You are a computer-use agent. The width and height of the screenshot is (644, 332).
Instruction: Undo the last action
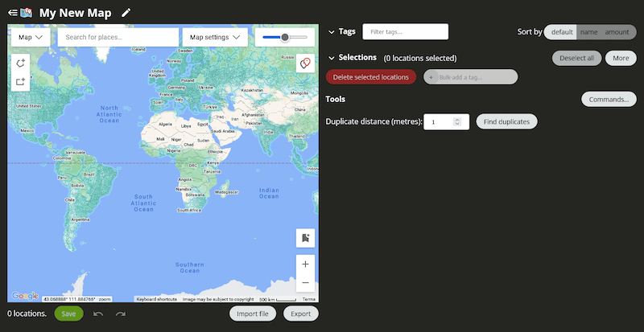tap(99, 314)
